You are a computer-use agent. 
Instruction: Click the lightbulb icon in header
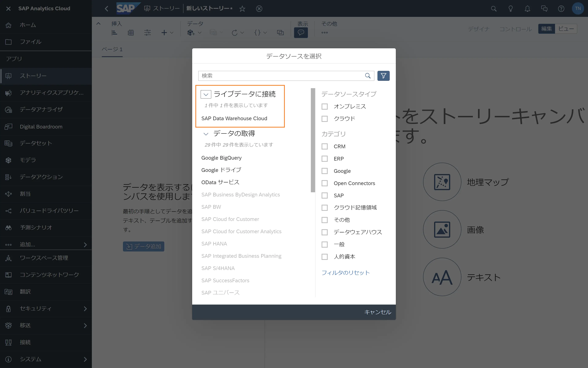pyautogui.click(x=511, y=9)
